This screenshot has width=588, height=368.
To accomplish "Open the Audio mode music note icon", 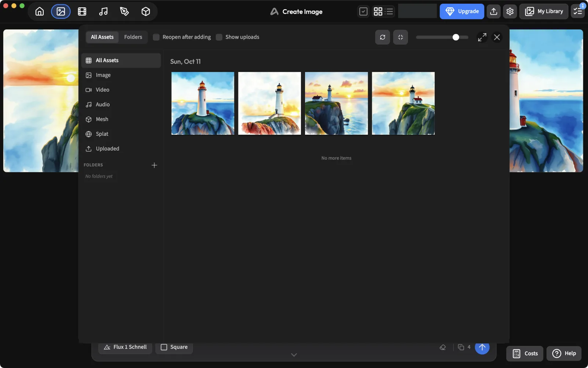I will point(103,11).
